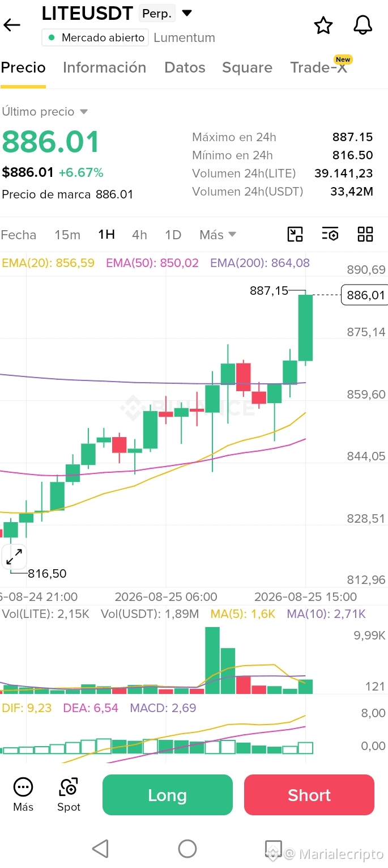388x868 pixels.
Task: Click the Volumen 24h(USDT) value 33,42M
Action: pos(352,192)
